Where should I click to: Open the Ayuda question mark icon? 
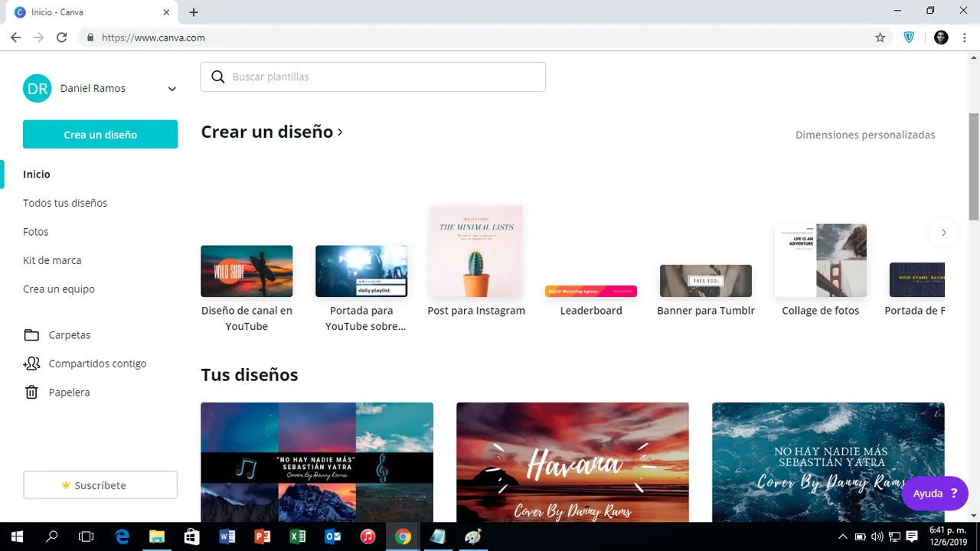click(953, 493)
